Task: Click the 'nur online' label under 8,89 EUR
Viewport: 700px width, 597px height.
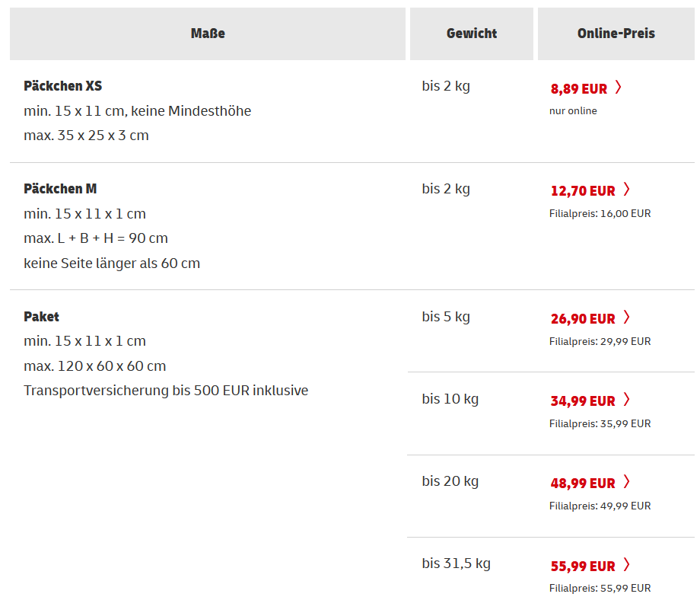Action: pyautogui.click(x=572, y=110)
